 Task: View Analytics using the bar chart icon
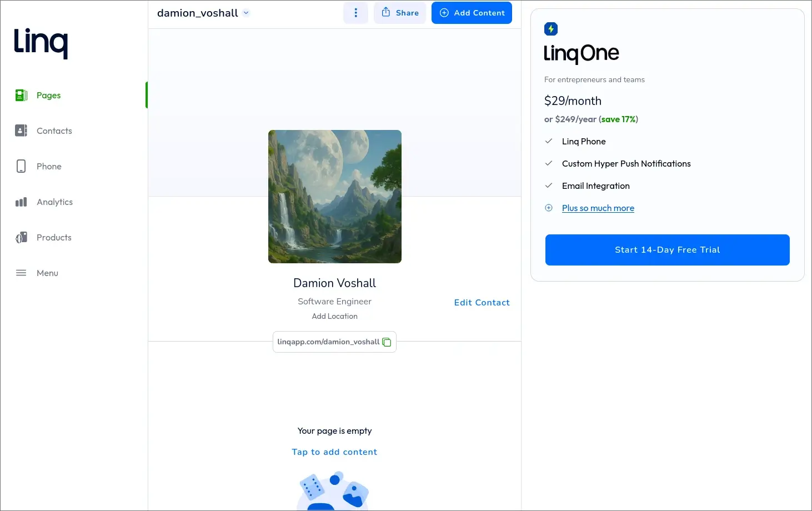(x=21, y=202)
